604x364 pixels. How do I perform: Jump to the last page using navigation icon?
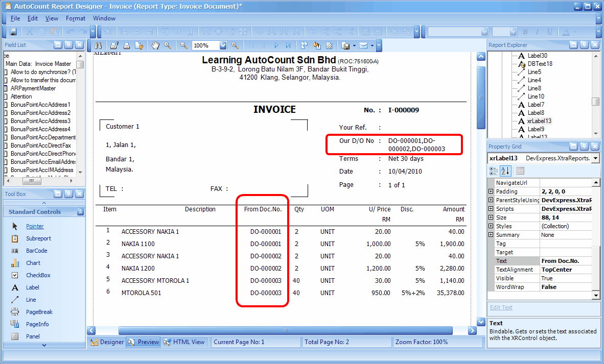tap(288, 45)
